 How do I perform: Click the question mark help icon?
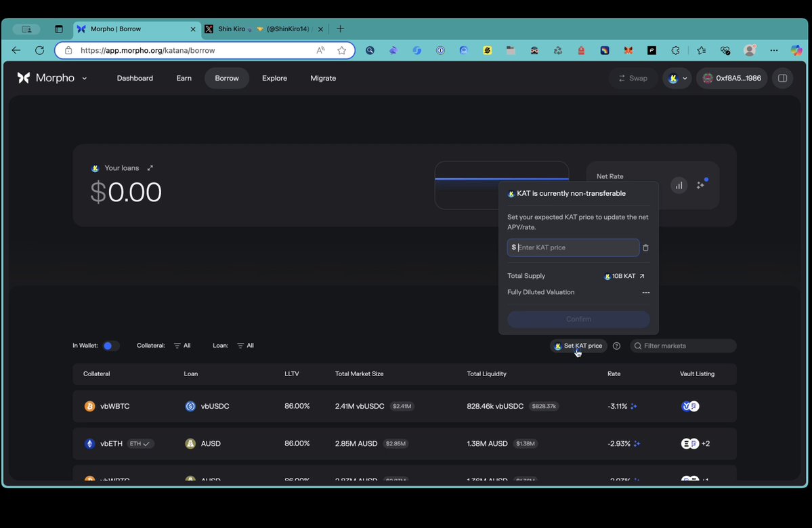(x=616, y=346)
